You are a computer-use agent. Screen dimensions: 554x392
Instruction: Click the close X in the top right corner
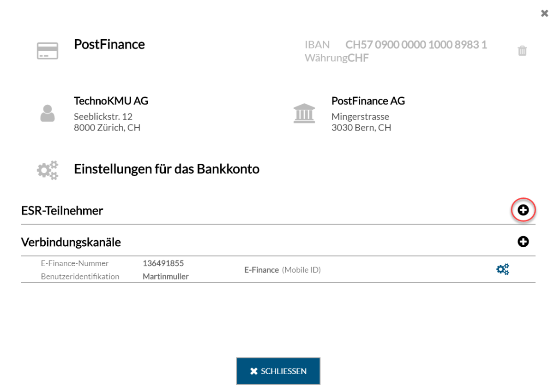[544, 13]
